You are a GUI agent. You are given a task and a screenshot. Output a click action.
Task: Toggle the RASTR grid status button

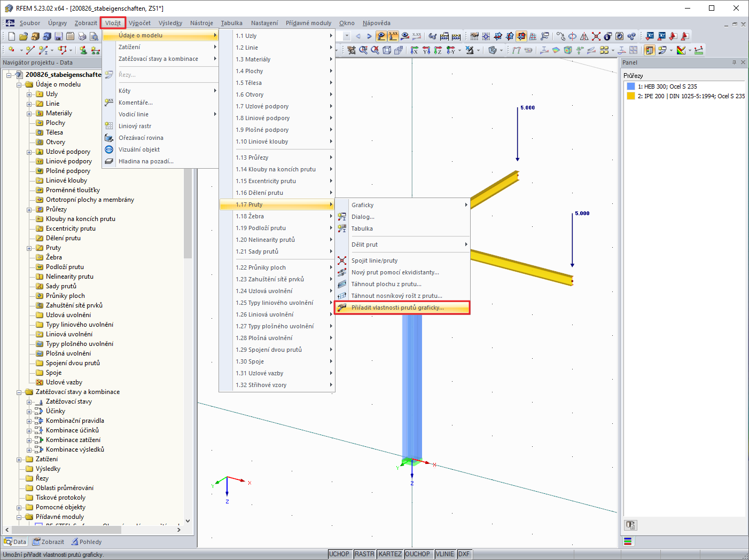(x=364, y=554)
